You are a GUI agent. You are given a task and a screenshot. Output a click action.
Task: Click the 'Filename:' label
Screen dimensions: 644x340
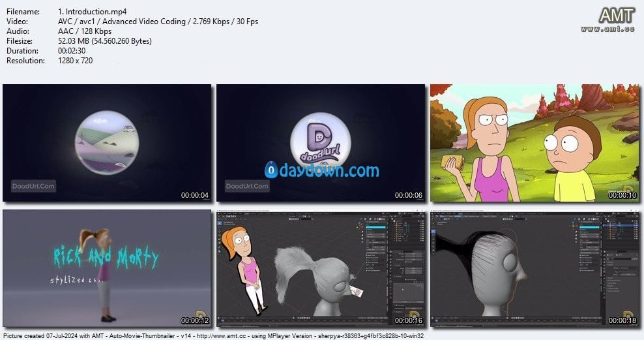pyautogui.click(x=23, y=12)
